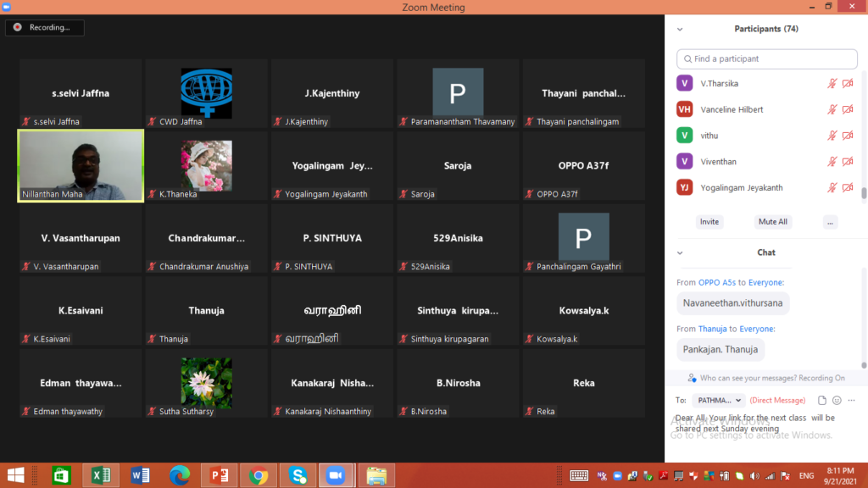Click the Invite button
The image size is (868, 488).
coord(709,222)
